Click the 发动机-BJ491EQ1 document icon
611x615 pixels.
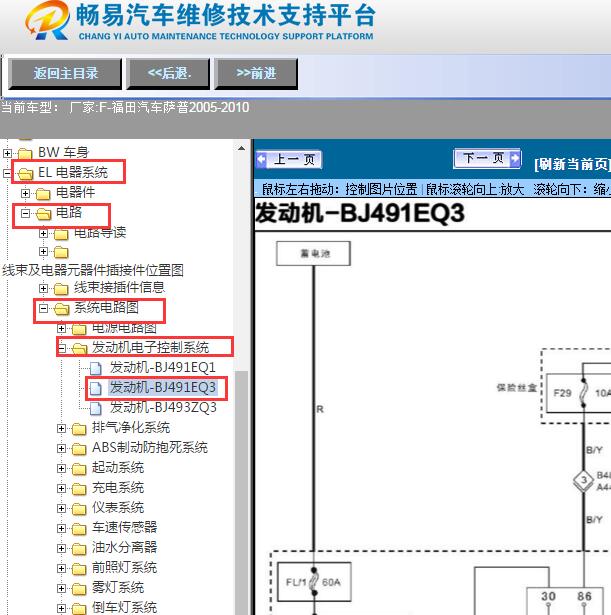point(96,369)
